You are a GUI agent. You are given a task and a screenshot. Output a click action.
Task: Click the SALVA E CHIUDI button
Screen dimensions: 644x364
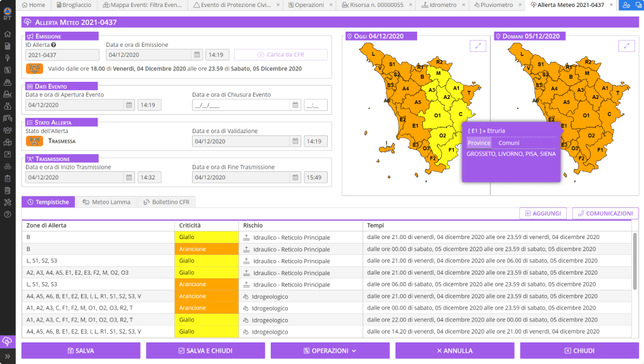[205, 351]
